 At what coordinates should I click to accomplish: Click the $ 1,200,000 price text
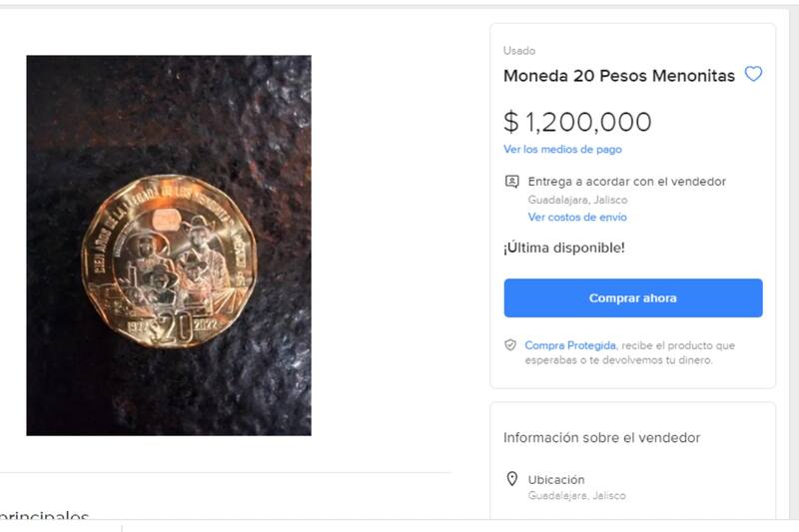click(577, 122)
